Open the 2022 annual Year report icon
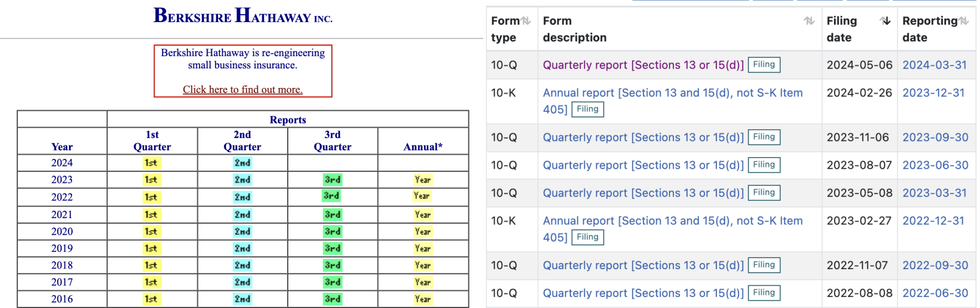This screenshot has width=980, height=308. (x=422, y=196)
